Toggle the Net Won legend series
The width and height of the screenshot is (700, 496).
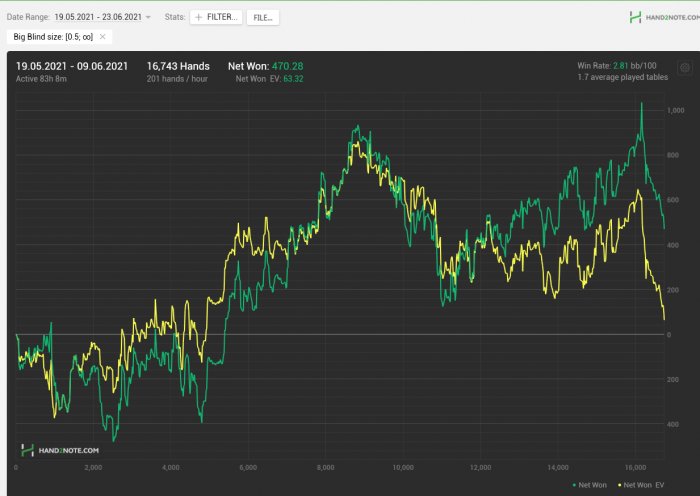[592, 484]
